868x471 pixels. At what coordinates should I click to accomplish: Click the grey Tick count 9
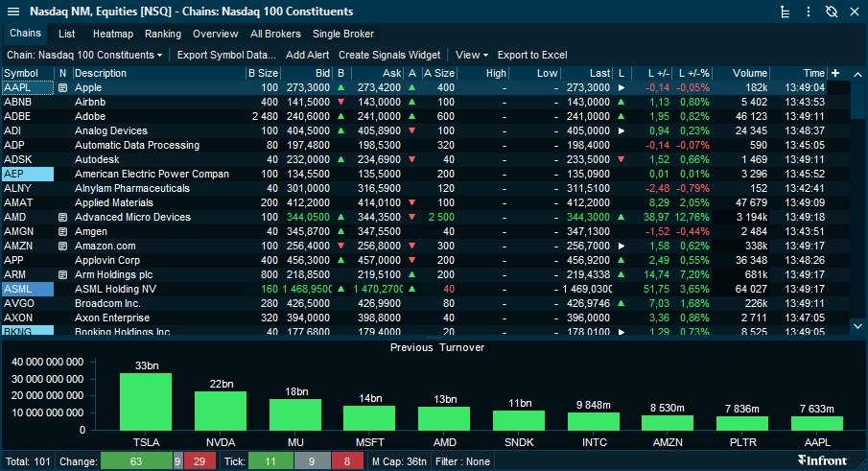(312, 461)
